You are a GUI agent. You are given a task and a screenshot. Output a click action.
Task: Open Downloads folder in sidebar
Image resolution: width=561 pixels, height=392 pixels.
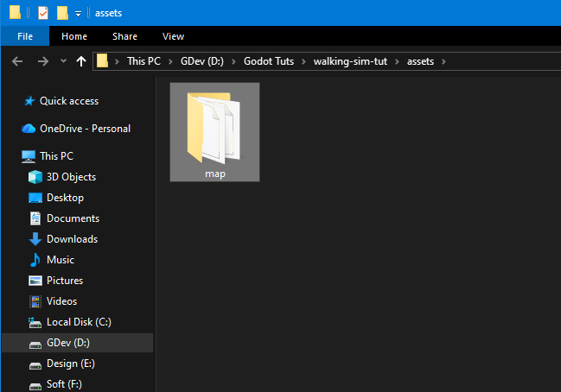[x=72, y=239]
